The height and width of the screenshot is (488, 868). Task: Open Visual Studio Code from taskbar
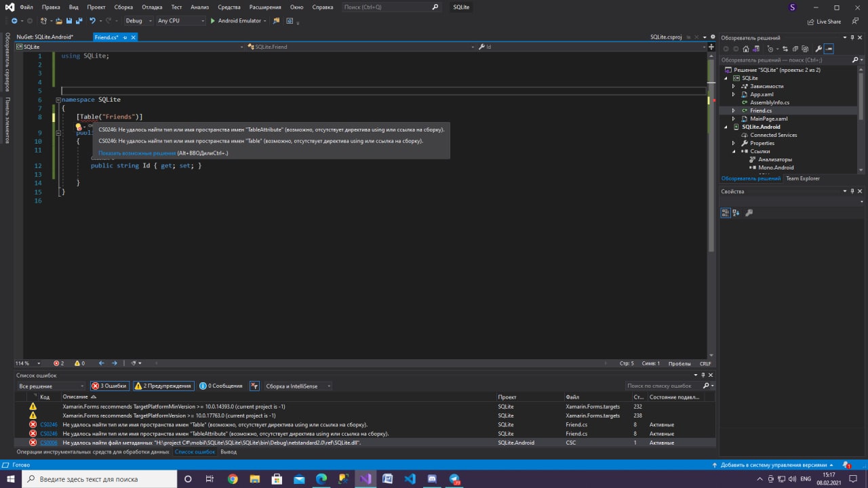[410, 479]
